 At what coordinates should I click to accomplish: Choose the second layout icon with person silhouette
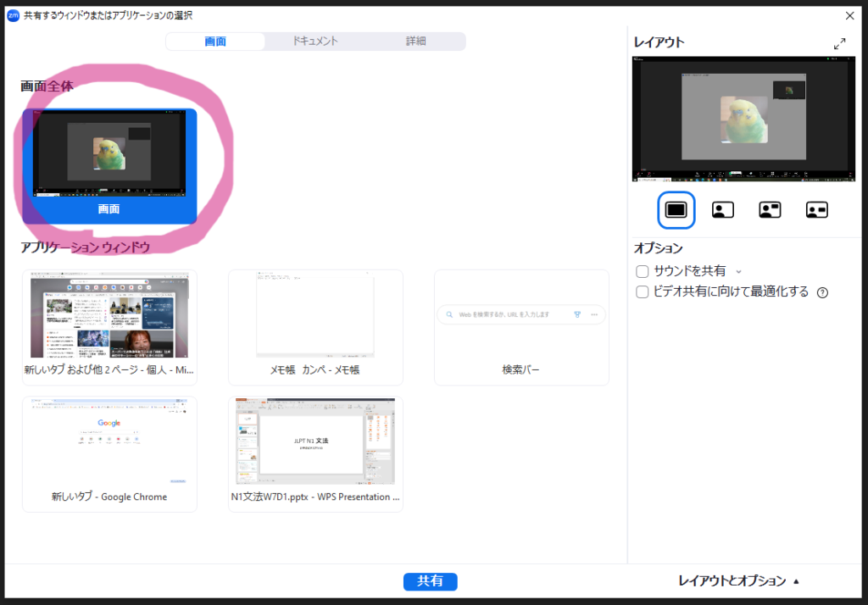tap(723, 210)
